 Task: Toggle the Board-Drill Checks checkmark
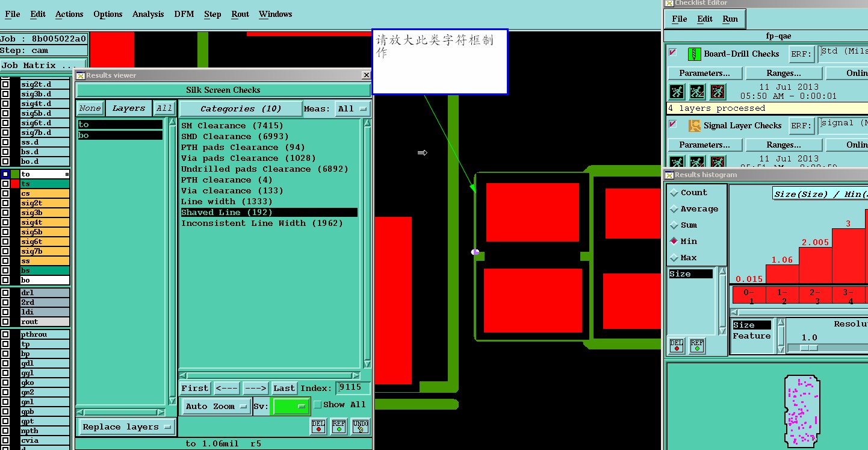tap(673, 53)
